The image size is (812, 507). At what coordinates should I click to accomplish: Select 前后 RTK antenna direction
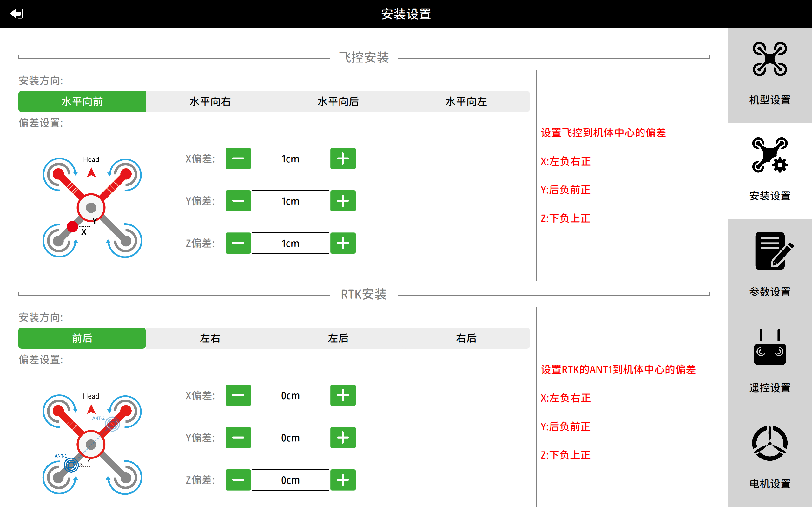pos(82,338)
